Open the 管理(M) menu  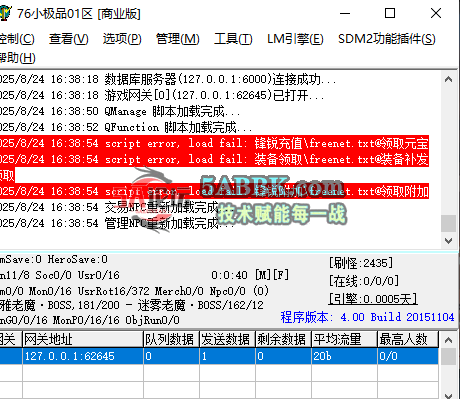click(178, 39)
